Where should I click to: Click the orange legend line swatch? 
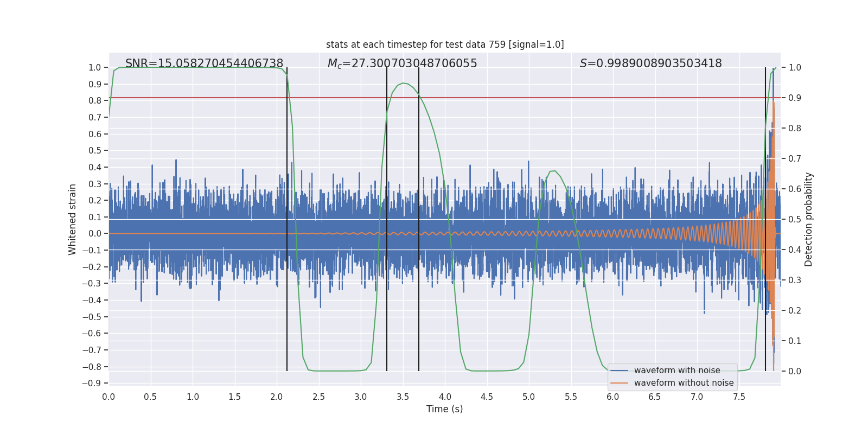[x=619, y=383]
